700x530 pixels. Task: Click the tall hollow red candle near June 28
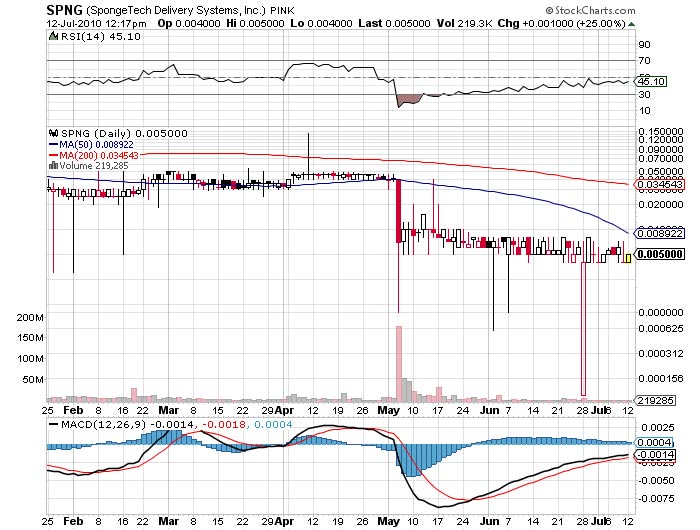pos(583,329)
